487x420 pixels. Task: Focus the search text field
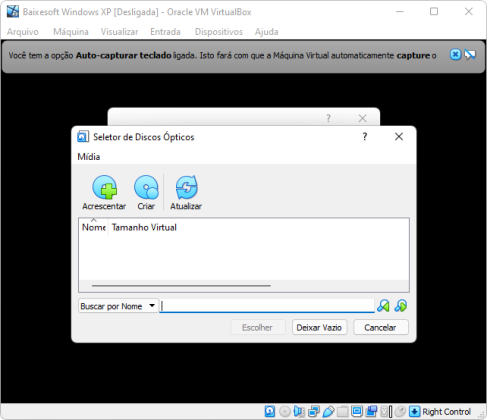click(x=267, y=306)
